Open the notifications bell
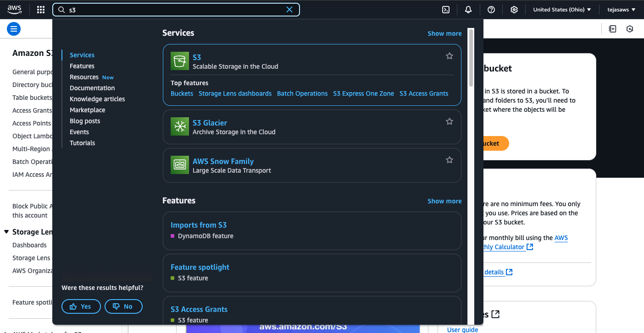This screenshot has width=644, height=333. [x=468, y=10]
